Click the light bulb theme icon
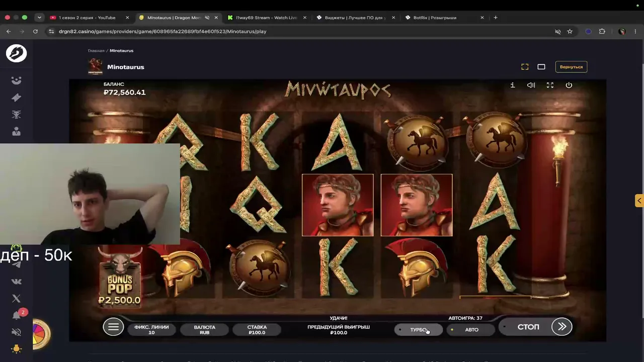The width and height of the screenshot is (644, 362). click(17, 349)
